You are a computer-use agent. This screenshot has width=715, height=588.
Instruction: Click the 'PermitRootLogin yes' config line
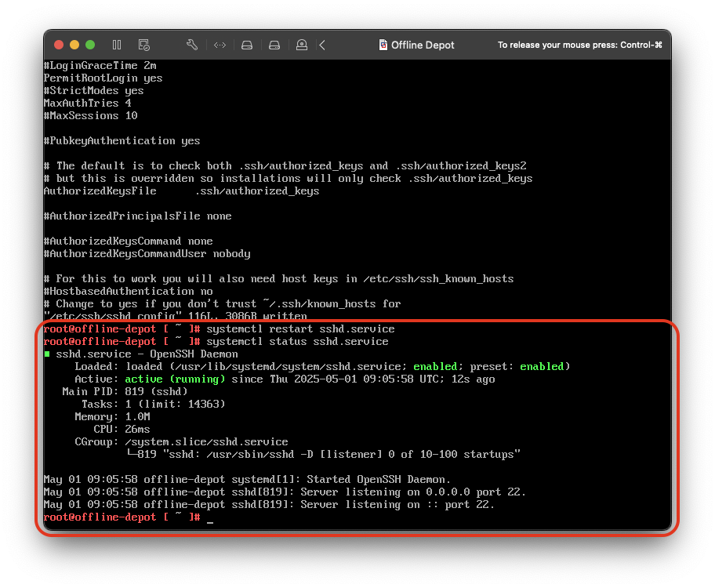(103, 78)
